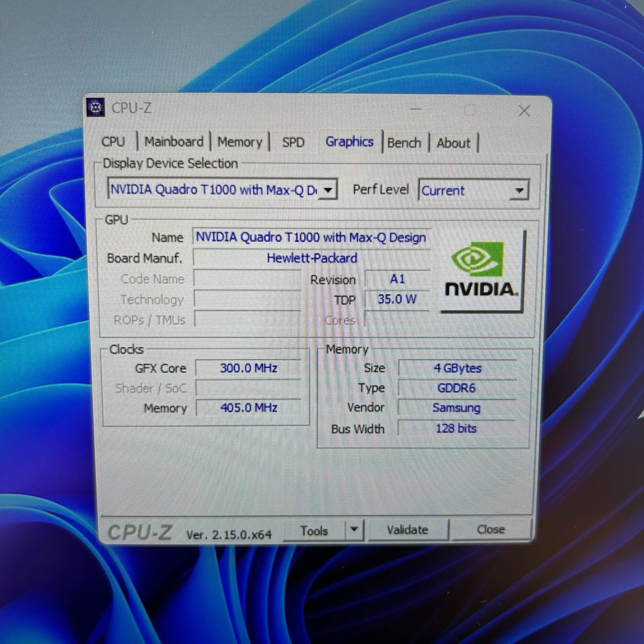Click the Revision A1 value
This screenshot has width=644, height=644.
pyautogui.click(x=397, y=279)
